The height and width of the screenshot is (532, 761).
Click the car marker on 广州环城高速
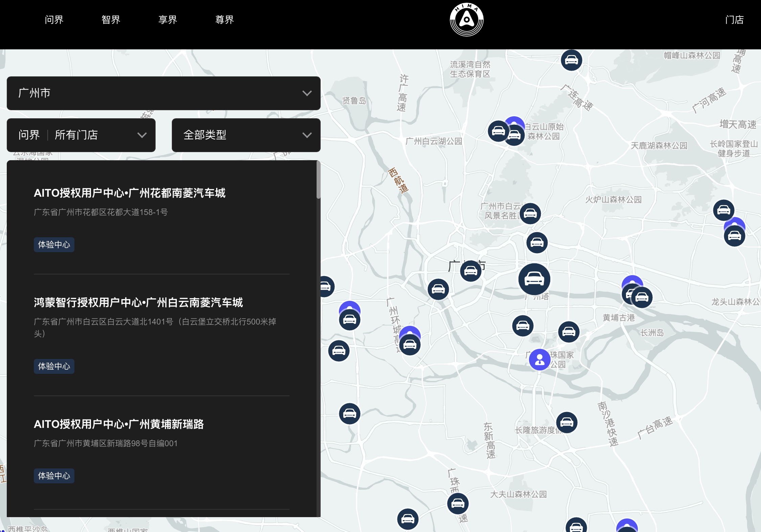coord(410,345)
